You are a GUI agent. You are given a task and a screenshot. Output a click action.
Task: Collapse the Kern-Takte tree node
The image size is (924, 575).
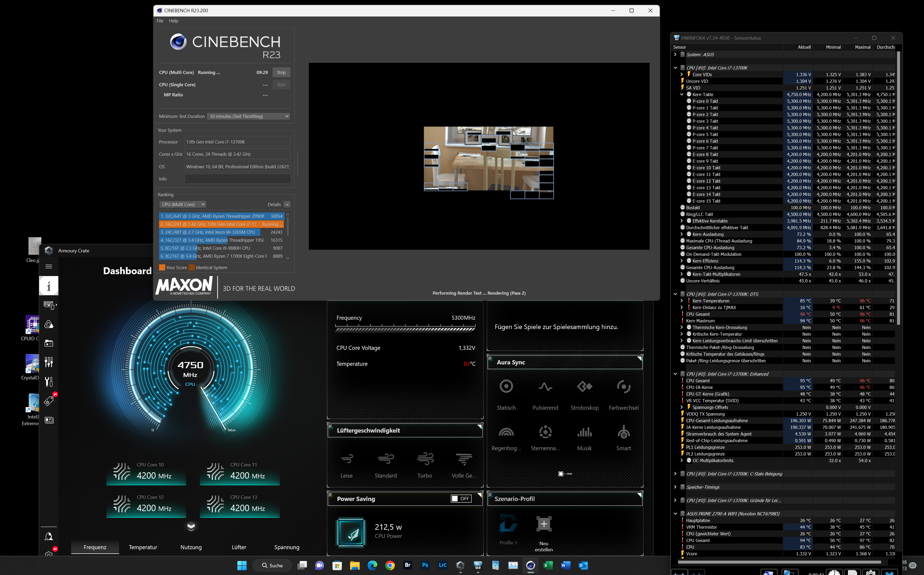click(x=682, y=95)
